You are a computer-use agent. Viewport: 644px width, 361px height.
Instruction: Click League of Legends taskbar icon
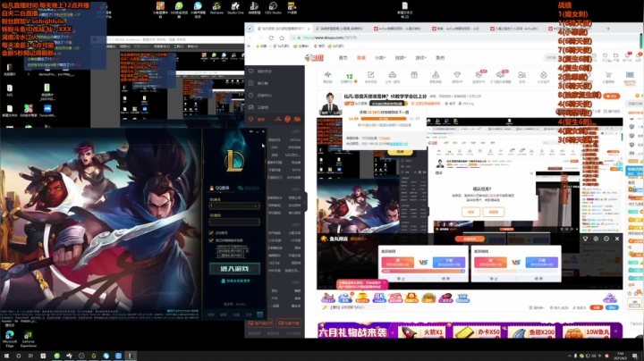(131, 356)
